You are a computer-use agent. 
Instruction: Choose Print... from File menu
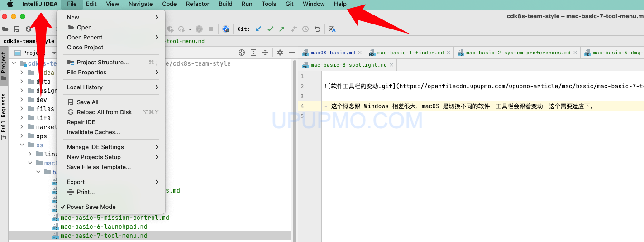111,192
